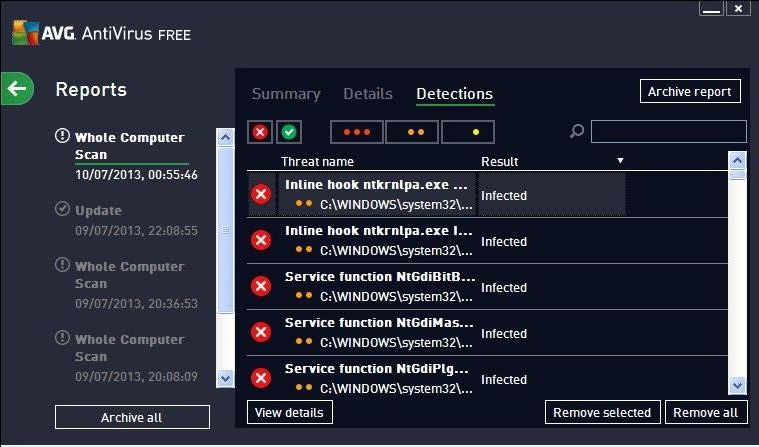Viewport: 759px width, 447px height.
Task: Select Service function NtGdiPlg... threat
Action: tap(487, 378)
